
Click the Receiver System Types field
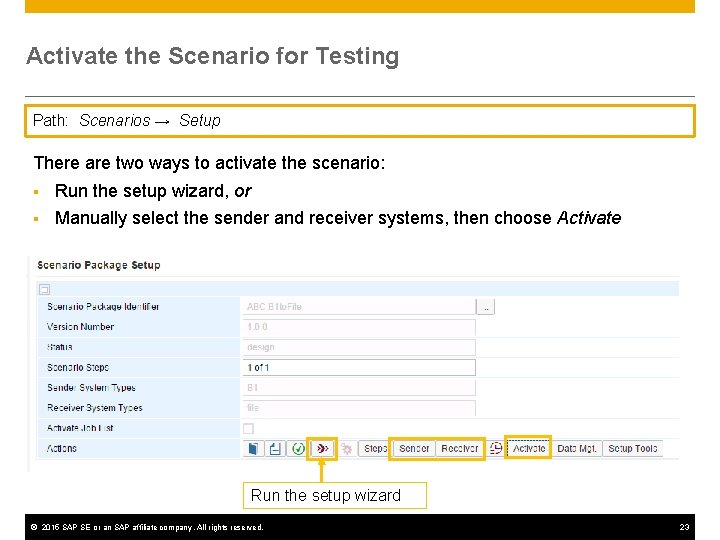click(359, 408)
